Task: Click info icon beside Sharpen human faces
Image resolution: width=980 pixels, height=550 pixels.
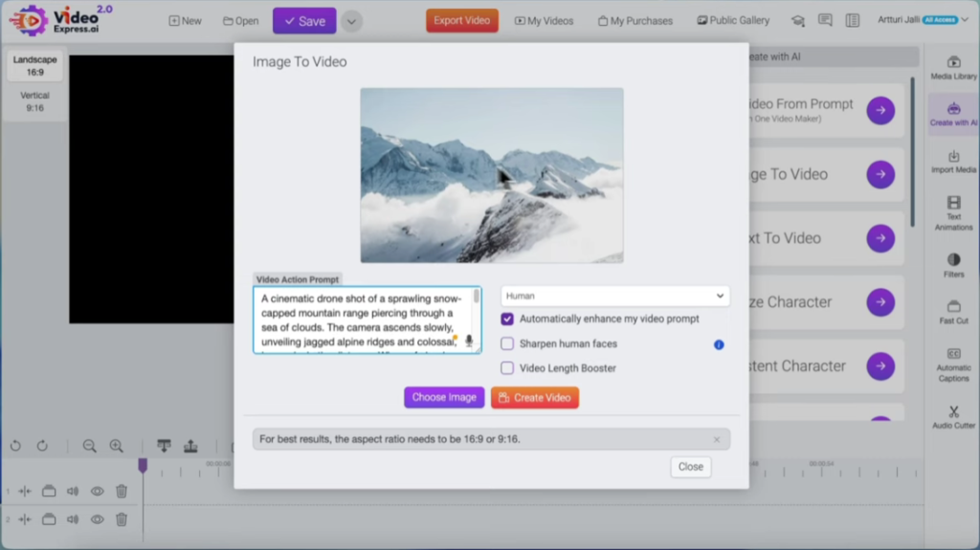Action: tap(719, 344)
